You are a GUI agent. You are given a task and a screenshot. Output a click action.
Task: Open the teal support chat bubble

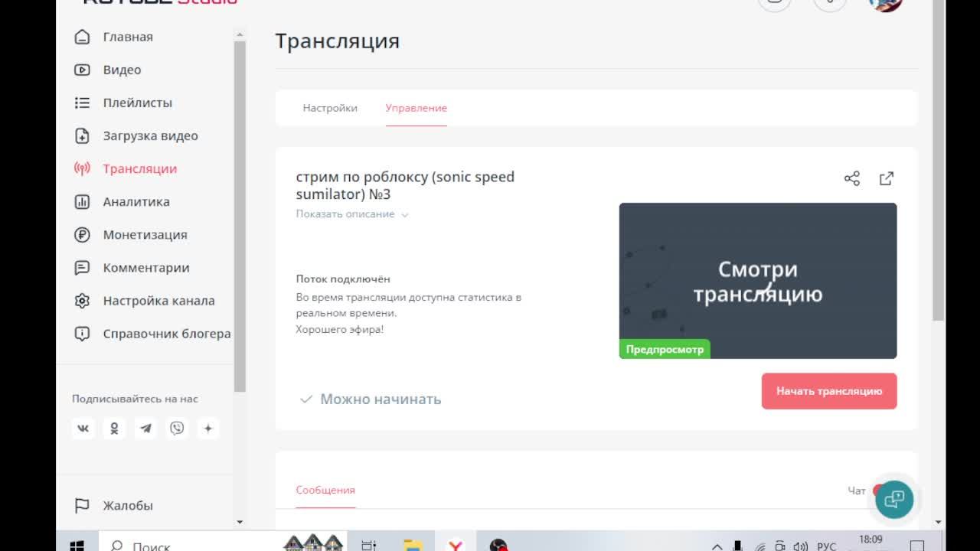pos(894,500)
